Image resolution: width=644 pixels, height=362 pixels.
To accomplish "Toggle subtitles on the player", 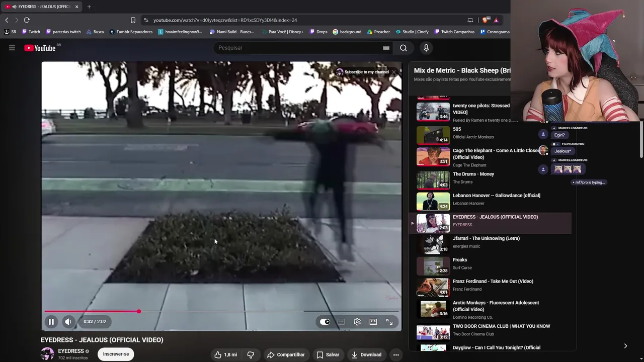I will (341, 322).
